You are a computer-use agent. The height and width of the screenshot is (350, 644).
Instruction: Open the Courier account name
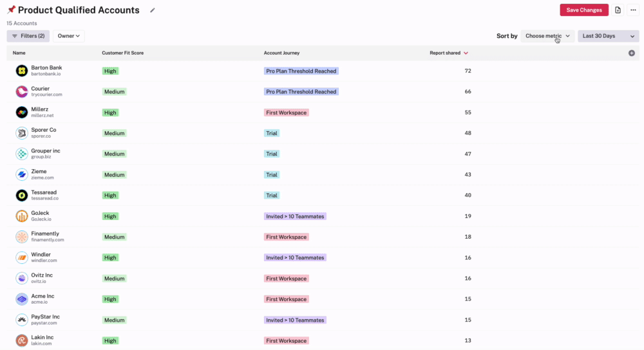(x=40, y=89)
